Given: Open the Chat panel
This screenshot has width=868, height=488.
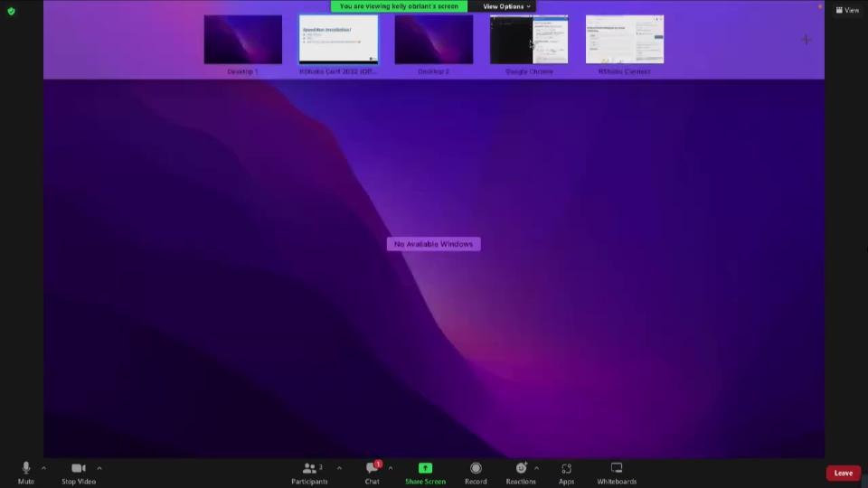Looking at the screenshot, I should [372, 468].
